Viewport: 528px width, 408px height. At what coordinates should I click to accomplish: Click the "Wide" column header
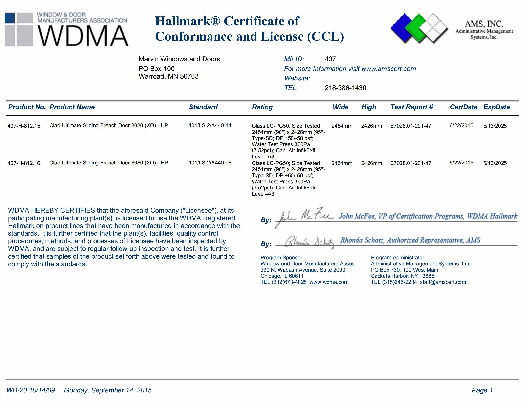pos(340,107)
